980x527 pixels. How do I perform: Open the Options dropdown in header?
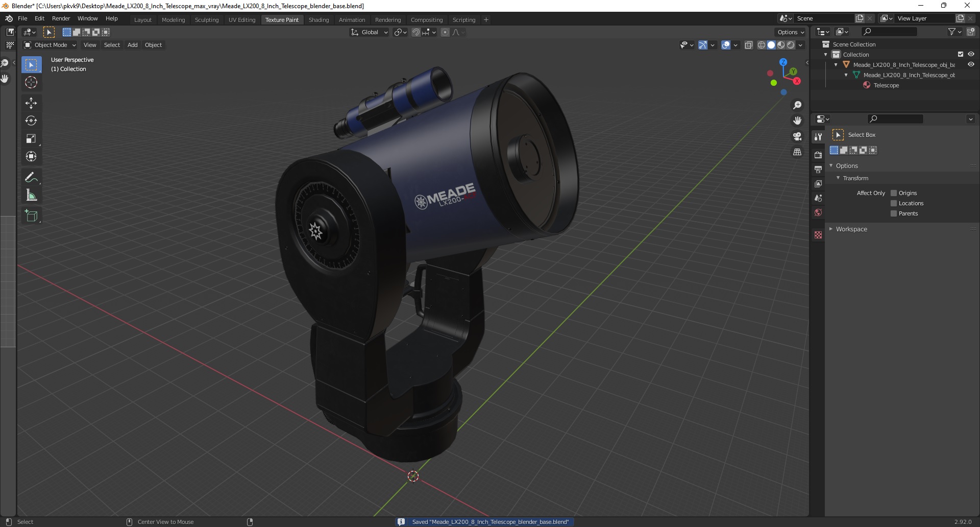point(791,32)
